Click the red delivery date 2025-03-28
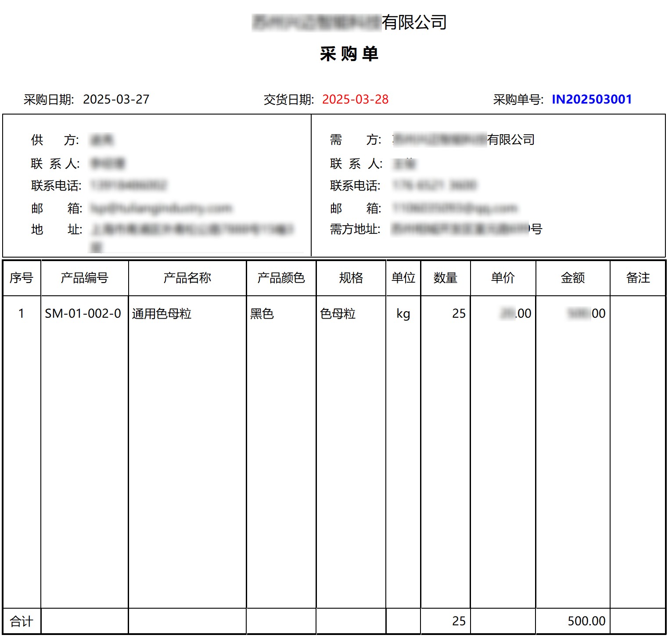672x642 pixels. point(355,99)
